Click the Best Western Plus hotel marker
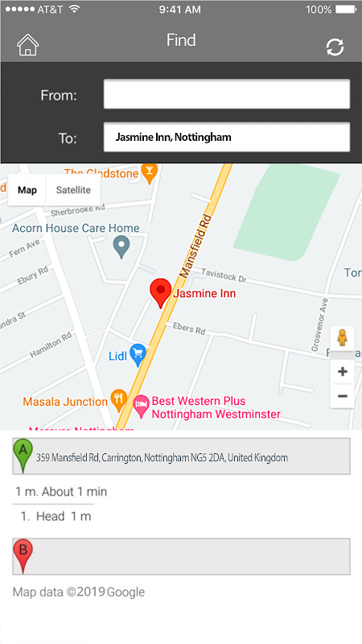Image resolution: width=362 pixels, height=644 pixels. click(142, 407)
